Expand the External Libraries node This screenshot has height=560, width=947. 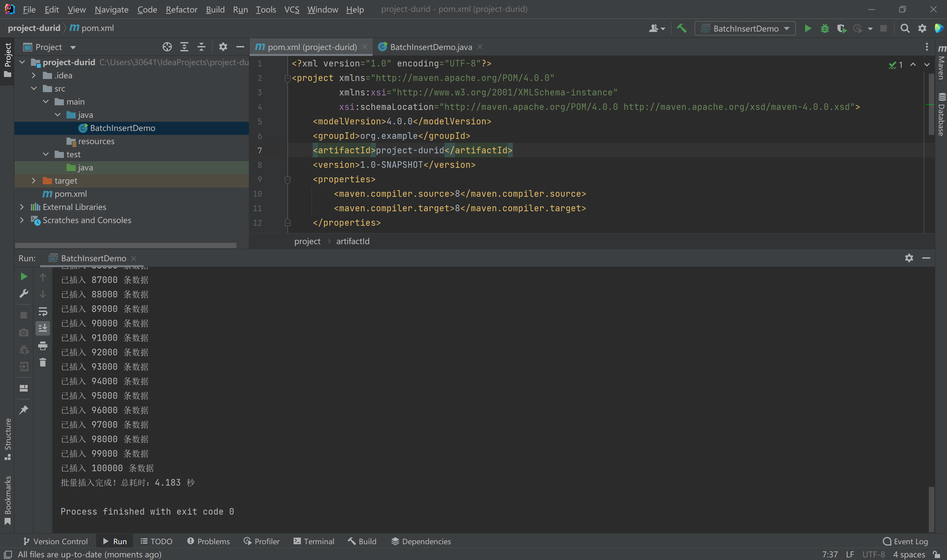pyautogui.click(x=22, y=207)
